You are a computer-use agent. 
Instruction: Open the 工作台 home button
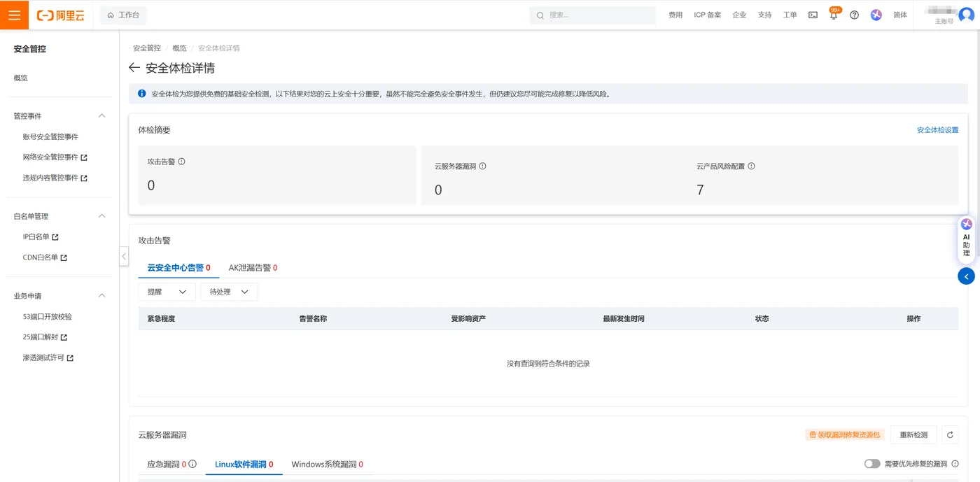click(x=123, y=15)
